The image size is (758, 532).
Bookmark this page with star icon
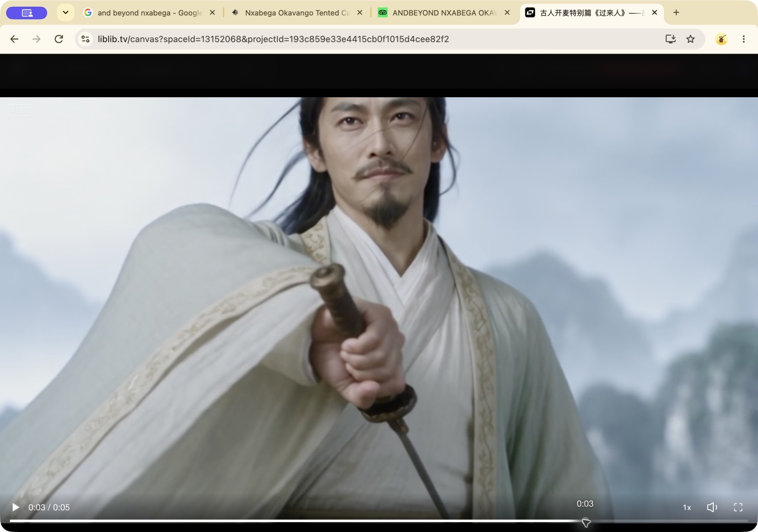coord(690,39)
